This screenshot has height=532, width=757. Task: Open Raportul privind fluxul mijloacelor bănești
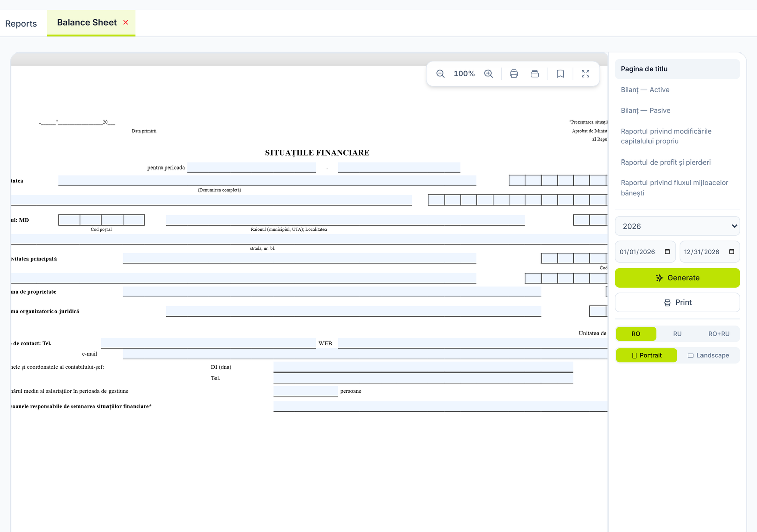(677, 188)
